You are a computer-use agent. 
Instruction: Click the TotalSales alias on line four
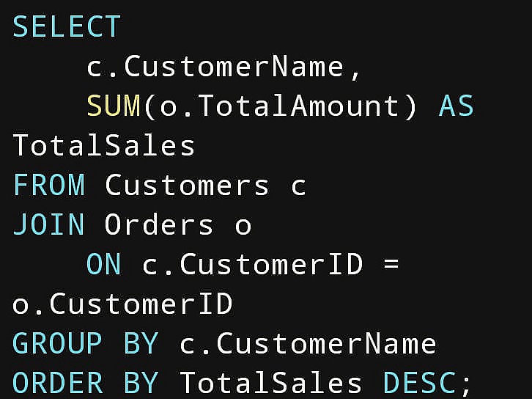(x=104, y=145)
